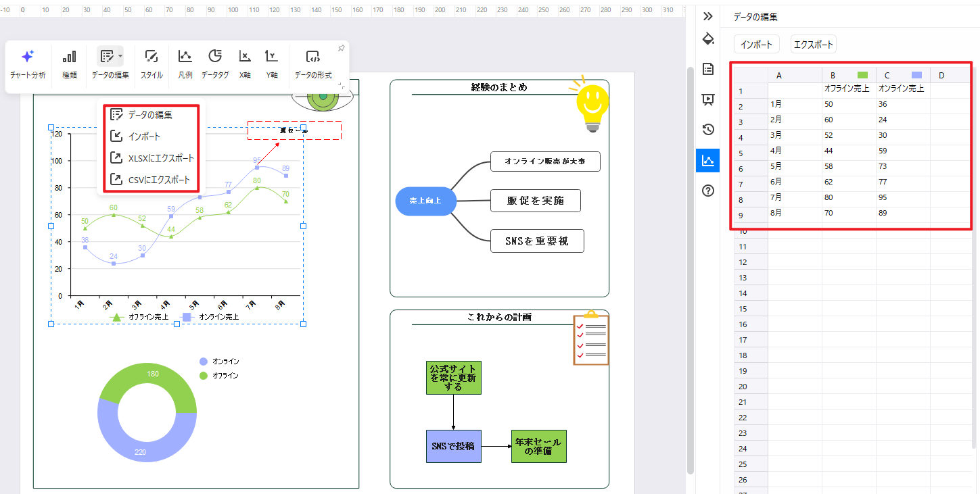Expand the データの編集 dropdown arrow
This screenshot has width=980, height=494.
(x=120, y=56)
